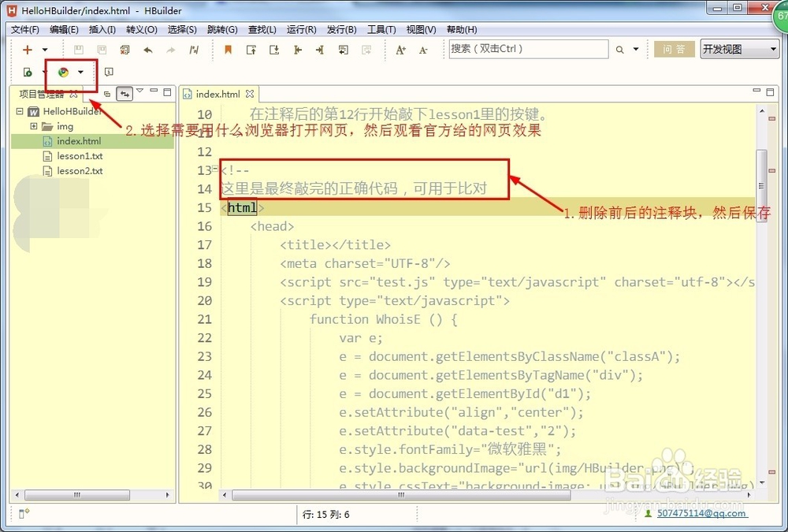Click the search box labeled 搜索（双击Ctrl）
The height and width of the screenshot is (532, 788).
point(526,49)
